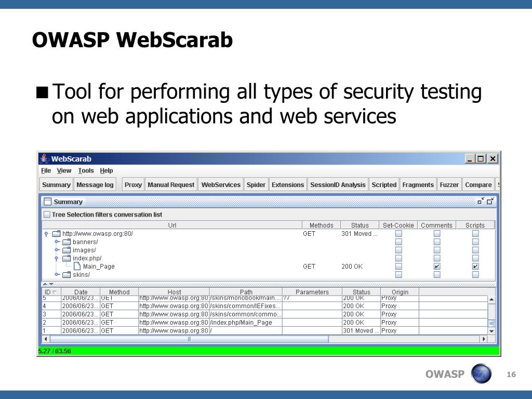
Task: Click the green memory usage bar
Action: 269,351
